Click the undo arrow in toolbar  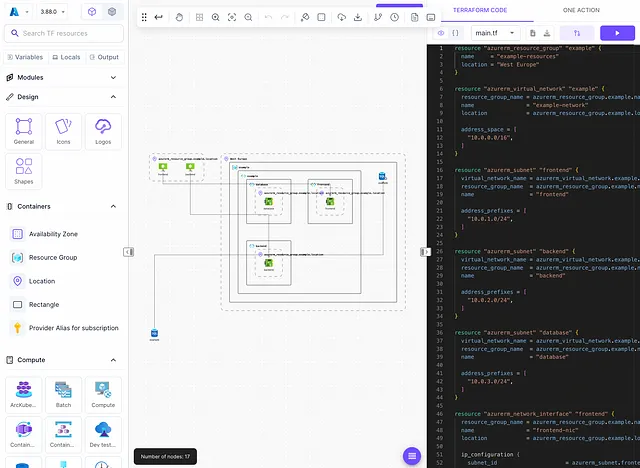[x=268, y=17]
